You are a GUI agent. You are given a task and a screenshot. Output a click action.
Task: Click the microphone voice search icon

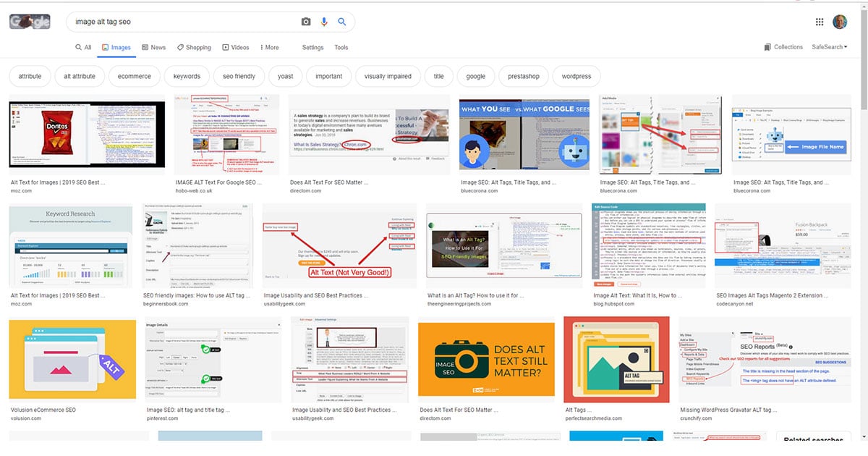(x=324, y=22)
